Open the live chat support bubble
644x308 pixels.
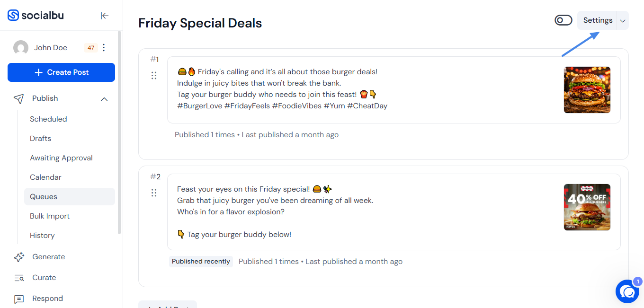(x=627, y=291)
